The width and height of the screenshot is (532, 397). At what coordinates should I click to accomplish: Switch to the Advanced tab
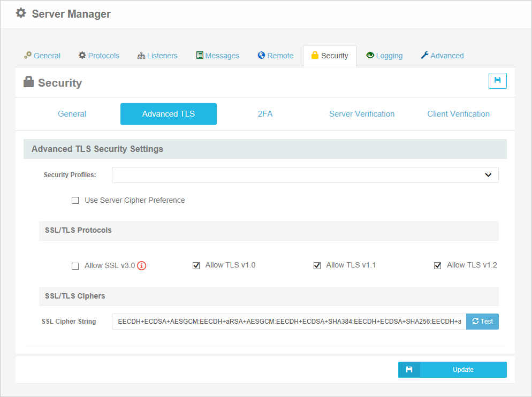point(442,56)
